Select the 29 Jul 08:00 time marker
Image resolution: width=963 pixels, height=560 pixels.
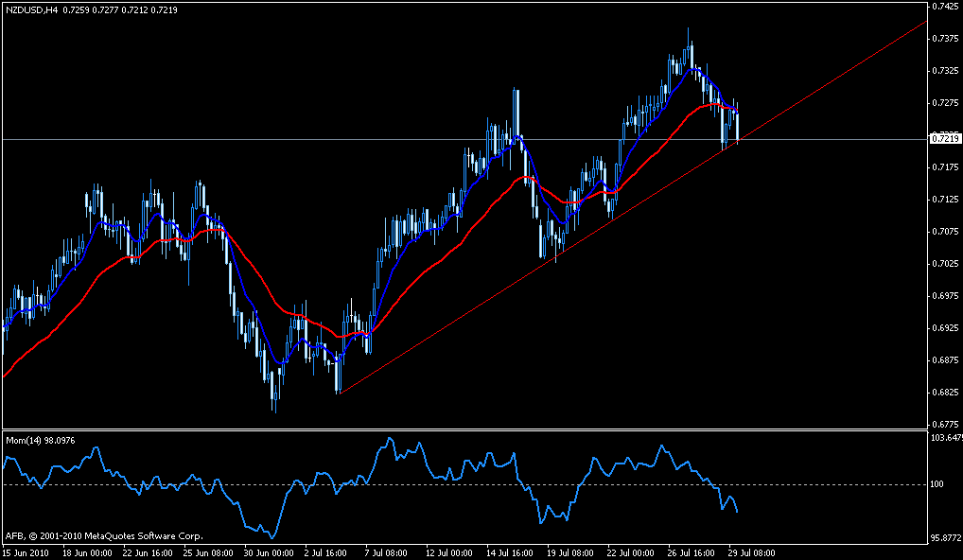tap(752, 552)
